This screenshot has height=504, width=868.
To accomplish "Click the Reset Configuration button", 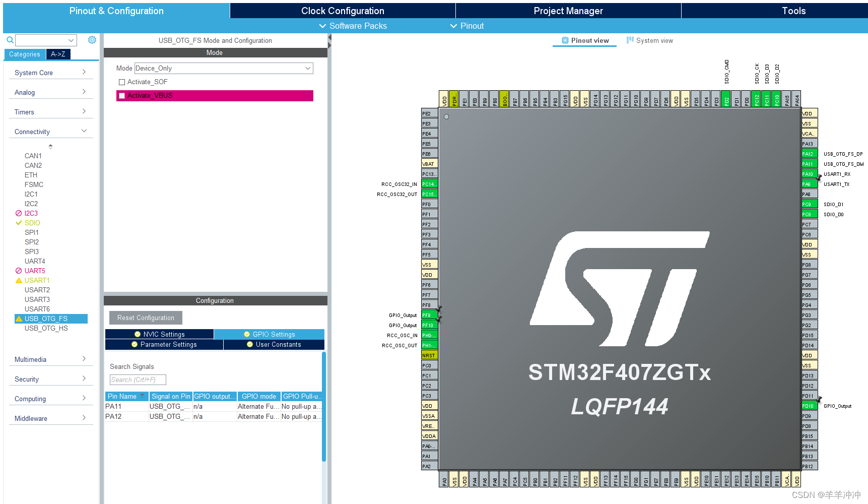I will click(x=146, y=318).
